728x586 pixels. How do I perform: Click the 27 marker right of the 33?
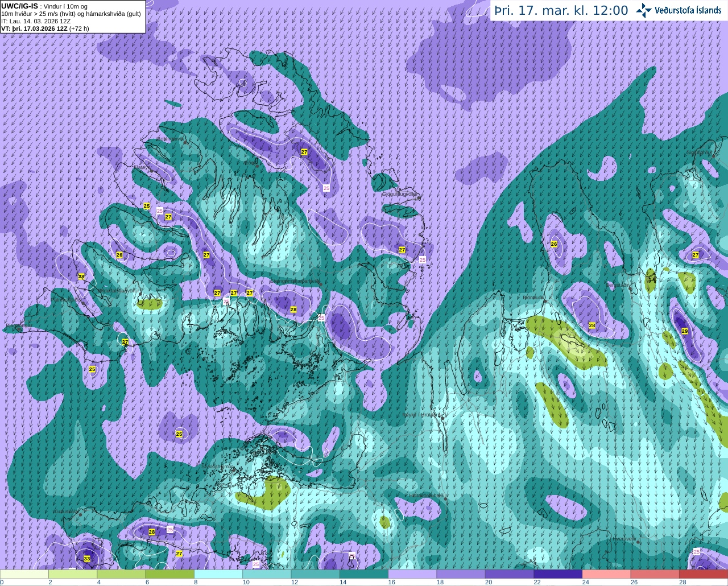pyautogui.click(x=179, y=554)
